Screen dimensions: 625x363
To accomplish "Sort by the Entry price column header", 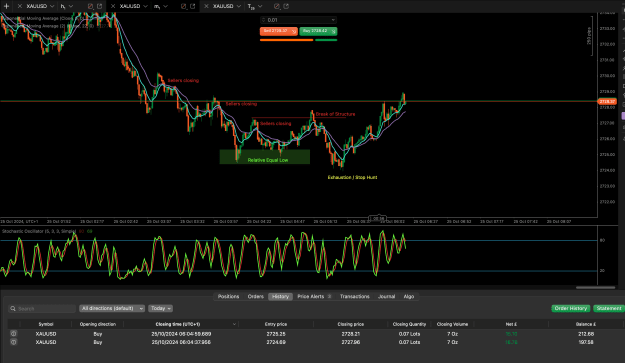I will pyautogui.click(x=276, y=324).
